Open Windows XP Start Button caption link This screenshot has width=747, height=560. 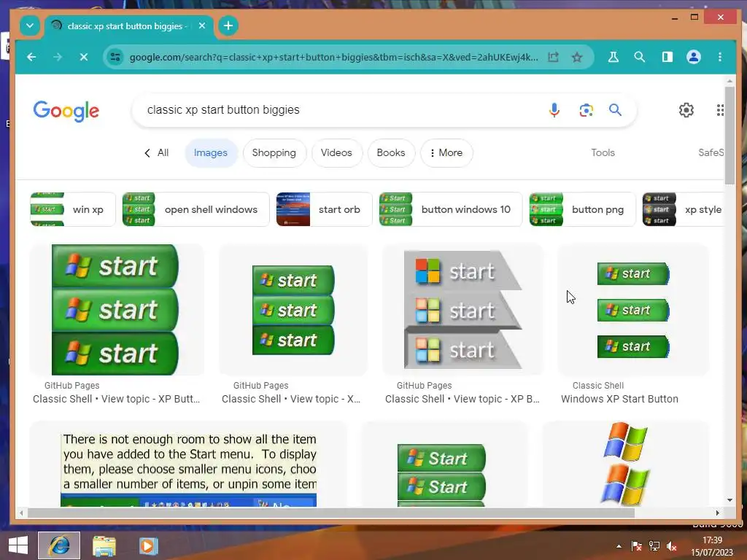point(619,399)
